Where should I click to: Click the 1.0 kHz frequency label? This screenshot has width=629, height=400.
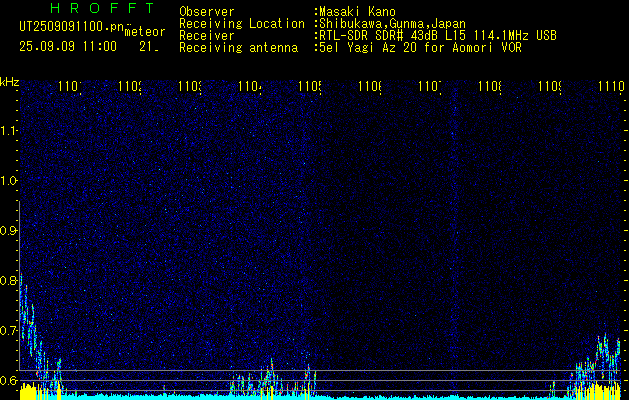click(8, 181)
